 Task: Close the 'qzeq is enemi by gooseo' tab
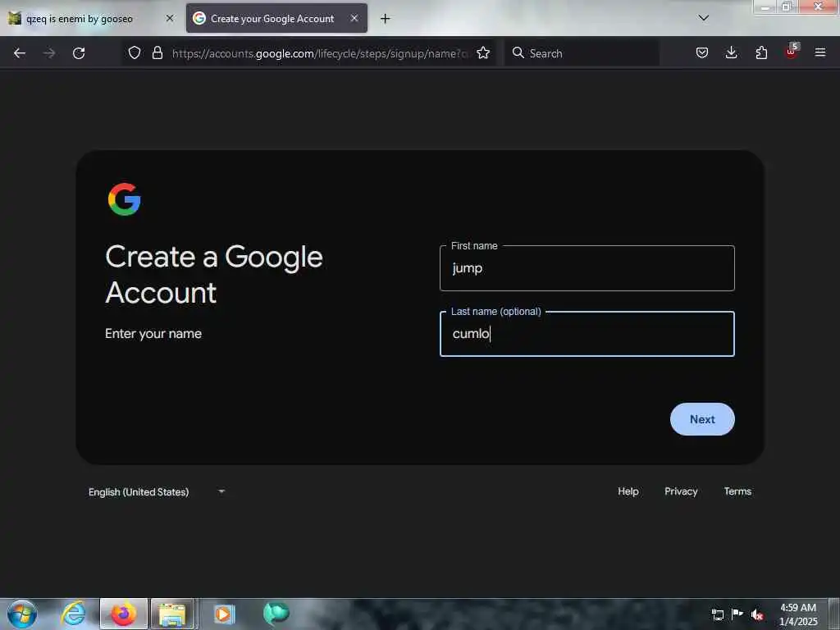click(170, 18)
